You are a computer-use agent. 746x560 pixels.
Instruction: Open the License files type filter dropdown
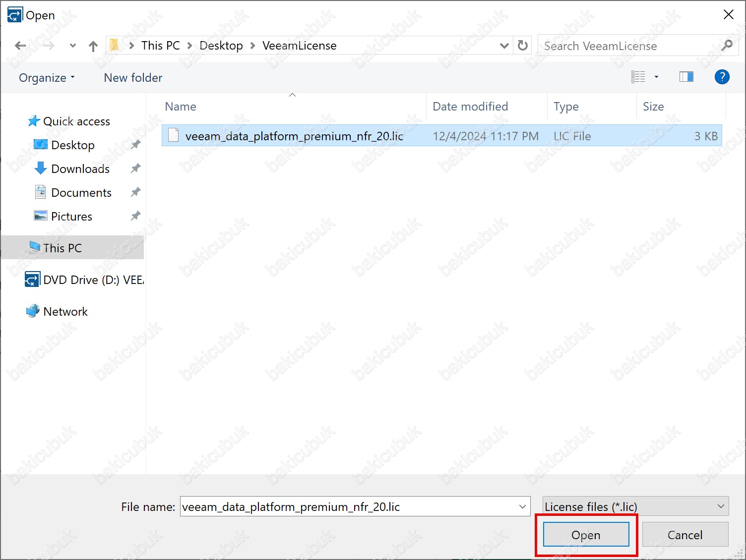click(x=635, y=506)
